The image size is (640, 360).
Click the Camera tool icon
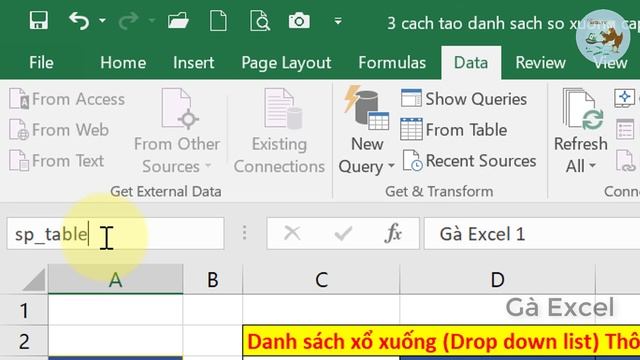click(299, 20)
